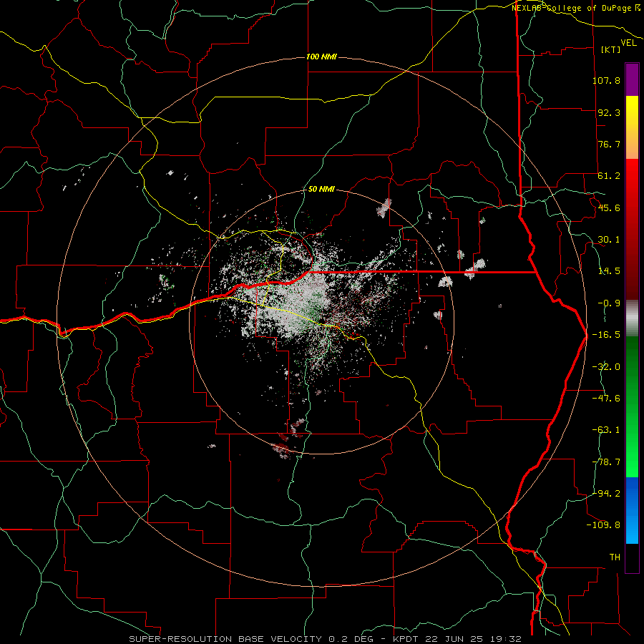The image size is (644, 644).
Task: Click the [KT] units label
Action: 611,49
